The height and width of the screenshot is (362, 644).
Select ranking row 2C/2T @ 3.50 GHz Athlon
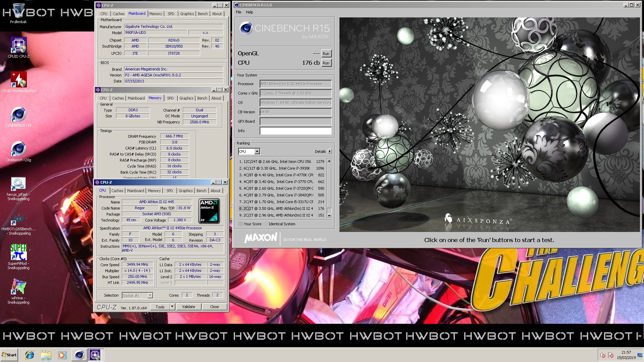pyautogui.click(x=282, y=208)
